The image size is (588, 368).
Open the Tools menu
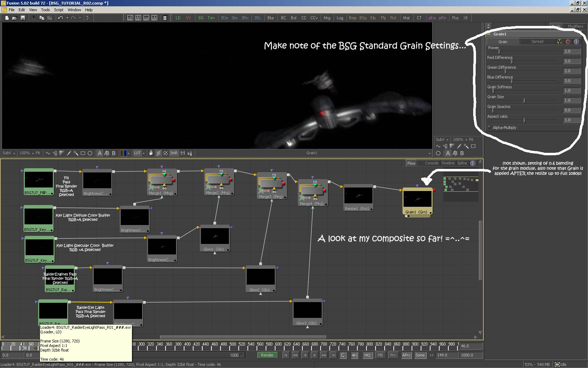click(x=45, y=10)
